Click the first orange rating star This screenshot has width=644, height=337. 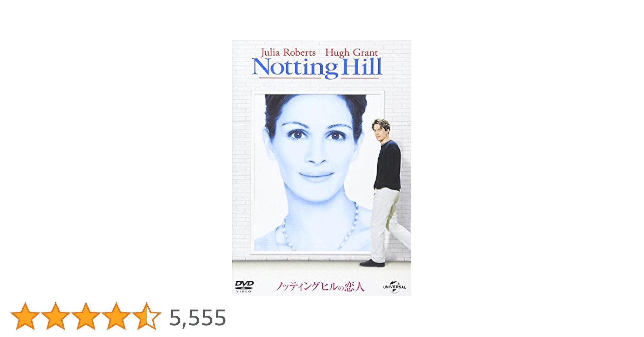[x=25, y=316]
